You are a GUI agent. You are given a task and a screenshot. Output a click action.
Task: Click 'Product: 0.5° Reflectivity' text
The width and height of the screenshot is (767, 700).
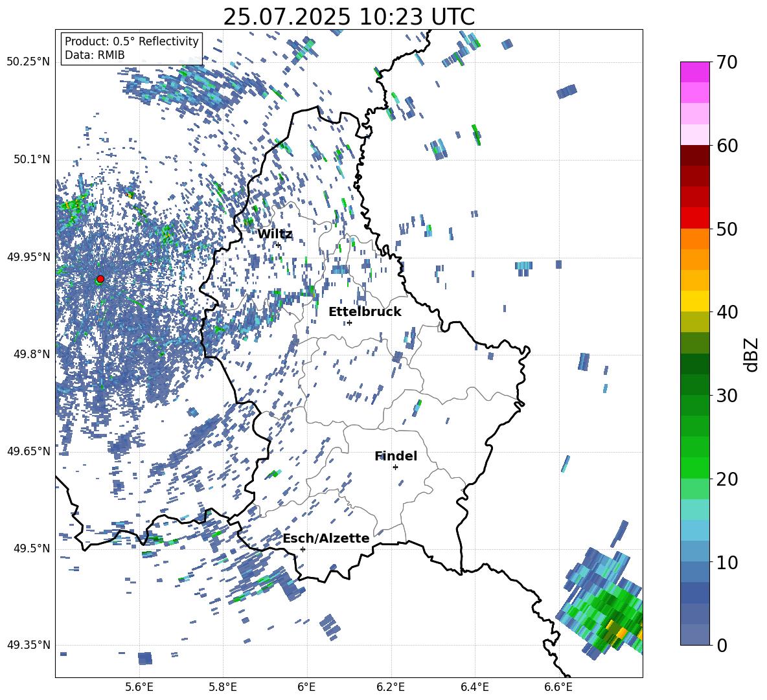click(x=132, y=41)
